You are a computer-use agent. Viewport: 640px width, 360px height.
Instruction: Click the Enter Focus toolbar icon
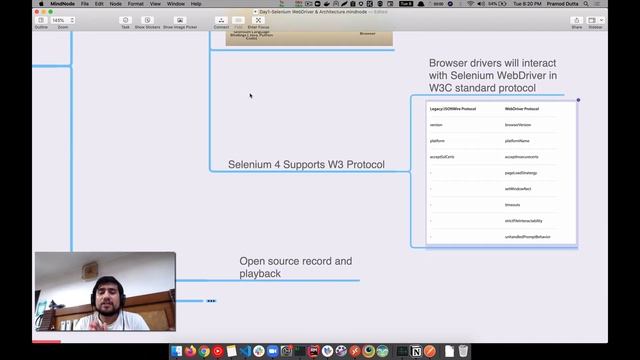258,20
